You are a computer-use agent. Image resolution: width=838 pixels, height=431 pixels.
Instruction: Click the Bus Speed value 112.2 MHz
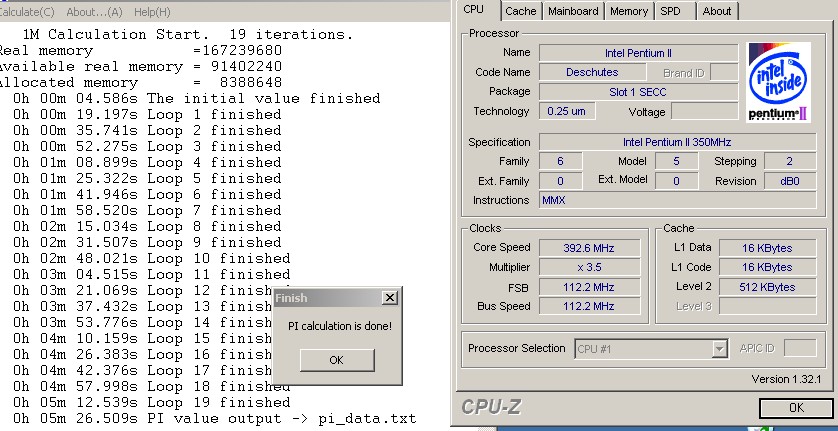click(x=589, y=306)
